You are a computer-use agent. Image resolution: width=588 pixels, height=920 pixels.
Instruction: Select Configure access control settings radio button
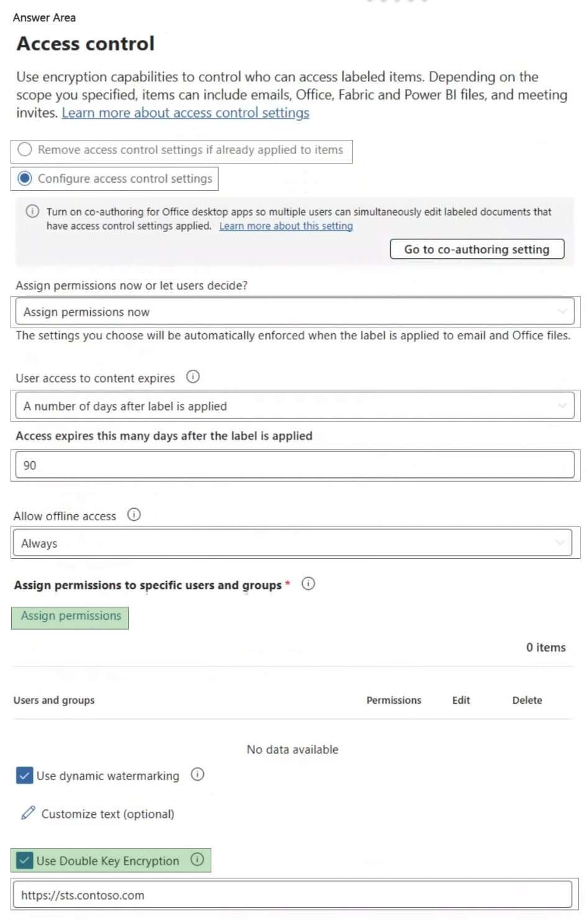pyautogui.click(x=25, y=178)
